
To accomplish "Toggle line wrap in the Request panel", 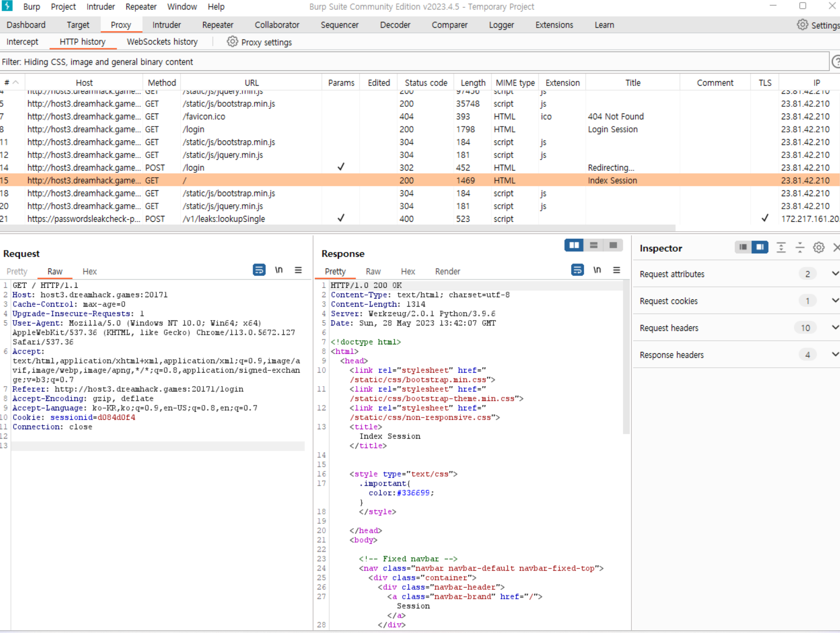I will click(x=259, y=270).
